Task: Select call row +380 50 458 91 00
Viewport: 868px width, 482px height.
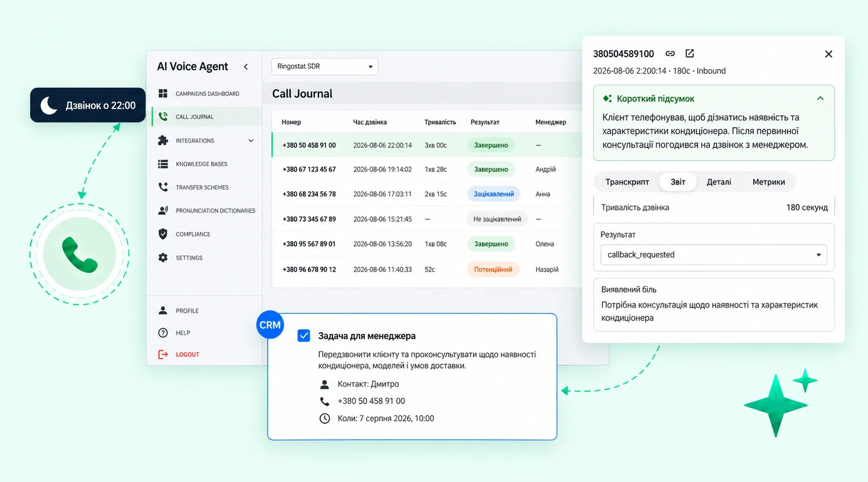Action: pyautogui.click(x=427, y=145)
